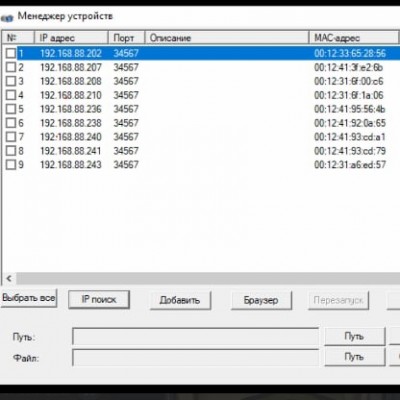This screenshot has height=400, width=400.
Task: Click the Добавить button
Action: (x=180, y=300)
